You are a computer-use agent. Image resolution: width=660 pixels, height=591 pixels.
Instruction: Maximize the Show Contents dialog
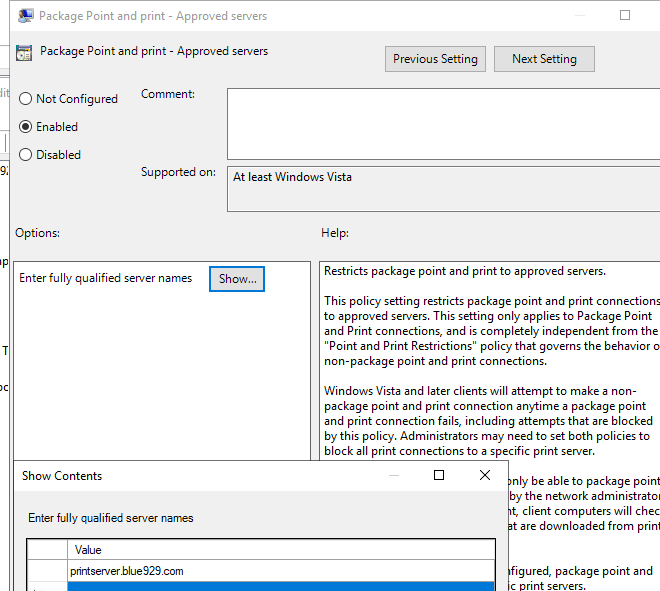click(x=439, y=475)
